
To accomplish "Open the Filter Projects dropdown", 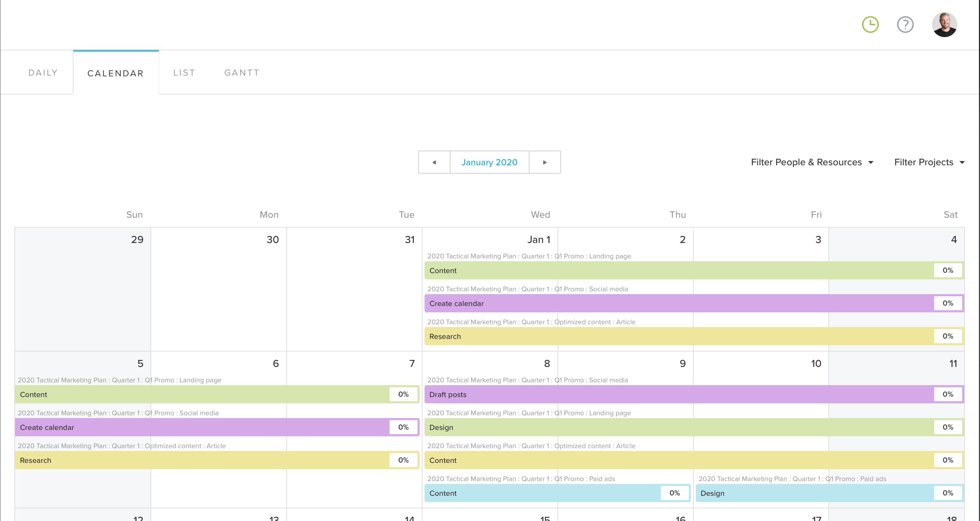I will [924, 162].
